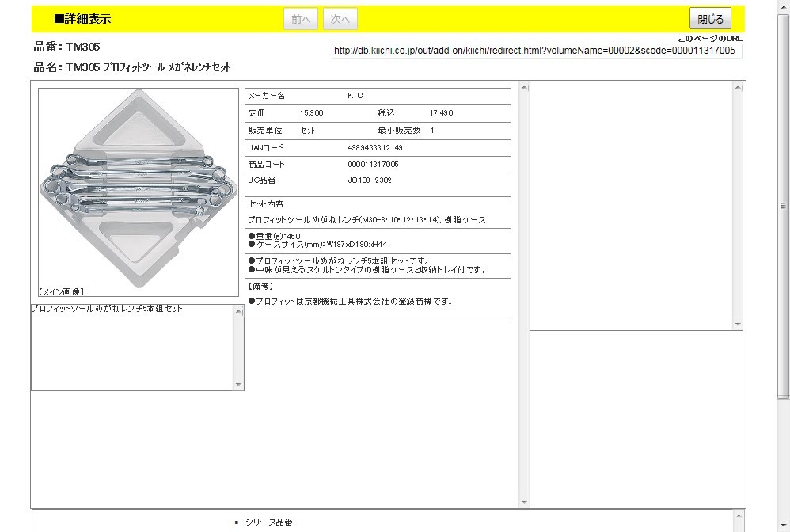Open the main wrench set product image
This screenshot has width=790, height=532.
coord(139,188)
